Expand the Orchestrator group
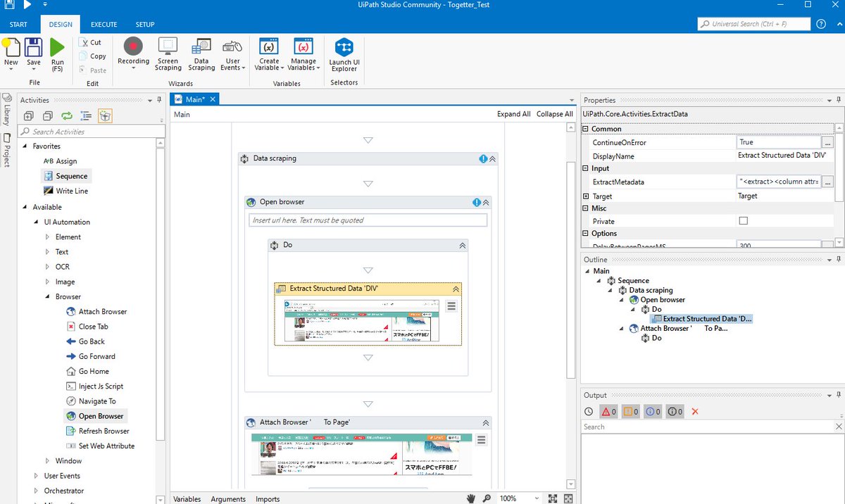Viewport: 845px width, 504px height. (37, 491)
